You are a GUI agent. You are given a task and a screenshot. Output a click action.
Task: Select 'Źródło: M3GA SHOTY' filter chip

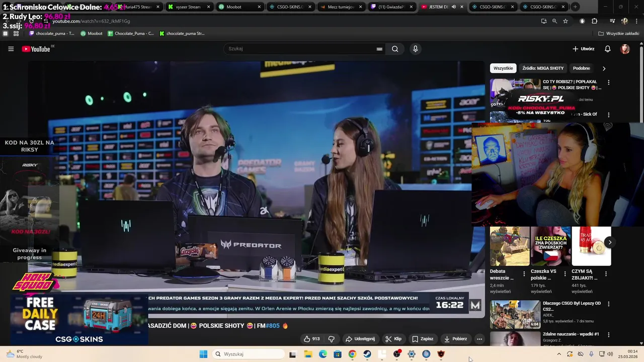click(543, 68)
